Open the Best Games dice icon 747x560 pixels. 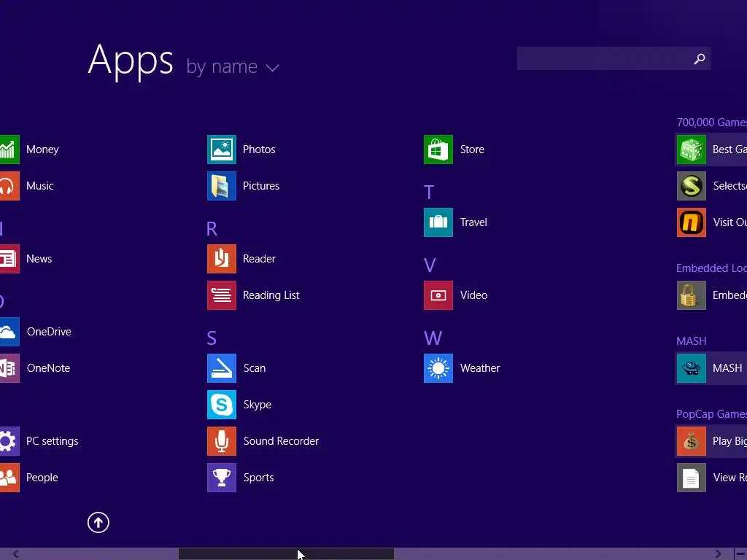[x=692, y=149]
